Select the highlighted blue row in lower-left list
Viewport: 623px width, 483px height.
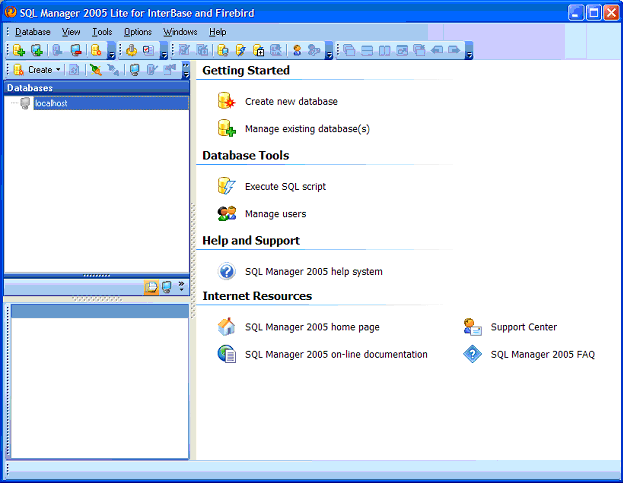100,311
